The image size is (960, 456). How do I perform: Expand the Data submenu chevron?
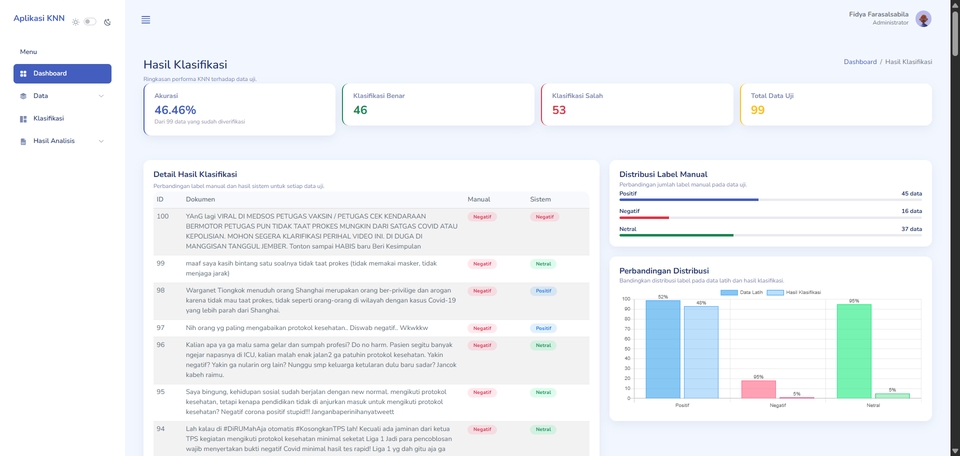click(x=101, y=96)
